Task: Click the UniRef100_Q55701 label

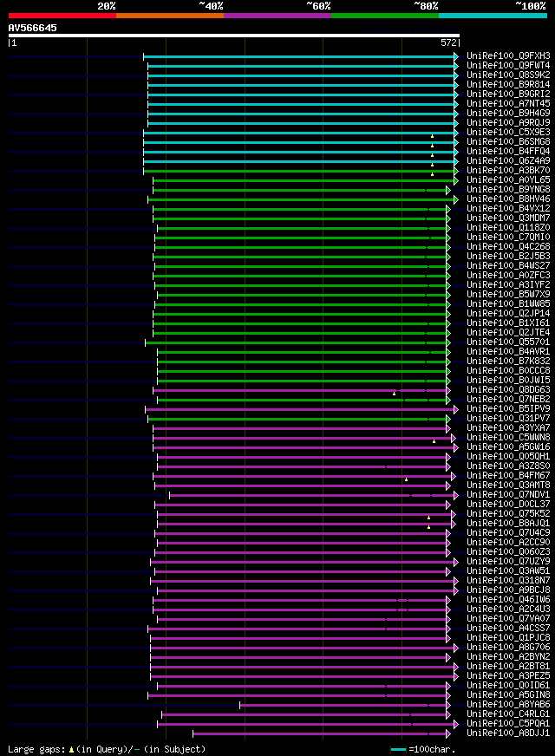Action: [508, 342]
